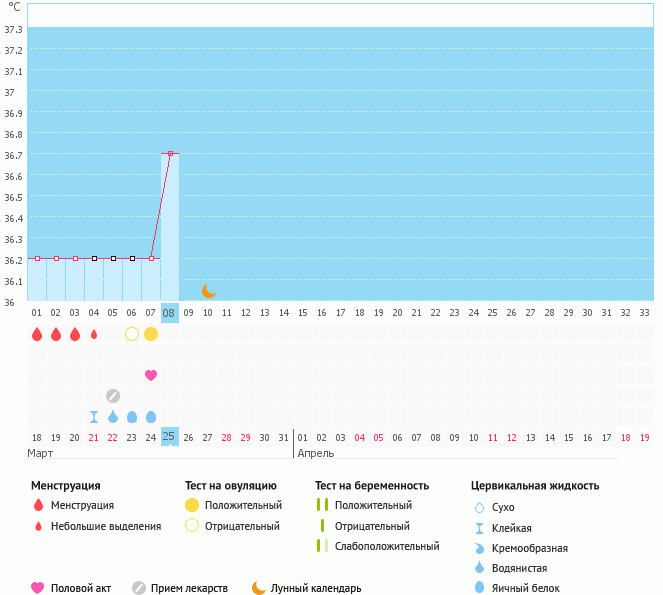The height and width of the screenshot is (595, 663).
Task: Select the highlighted cycle day 08
Action: (x=169, y=313)
